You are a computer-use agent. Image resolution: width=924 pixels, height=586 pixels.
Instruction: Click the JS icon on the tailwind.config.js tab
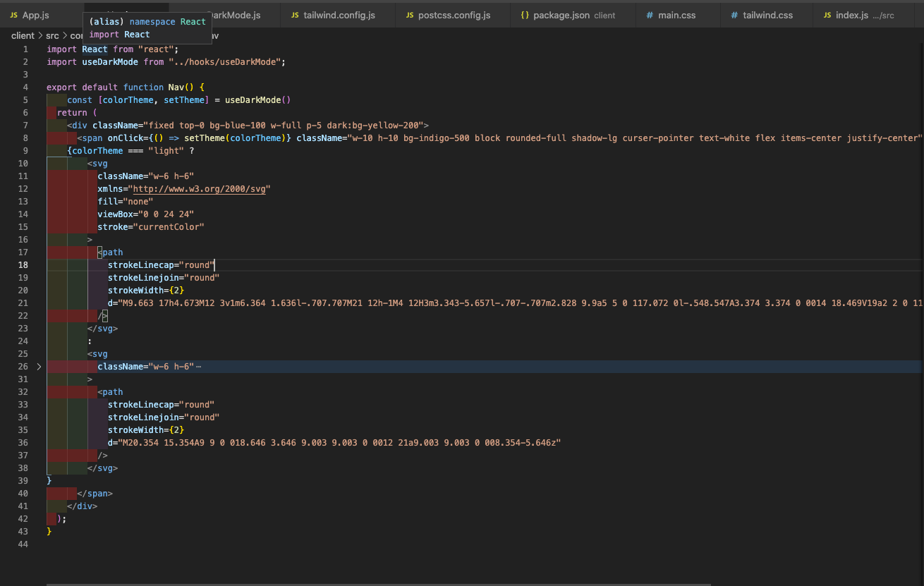coord(295,15)
